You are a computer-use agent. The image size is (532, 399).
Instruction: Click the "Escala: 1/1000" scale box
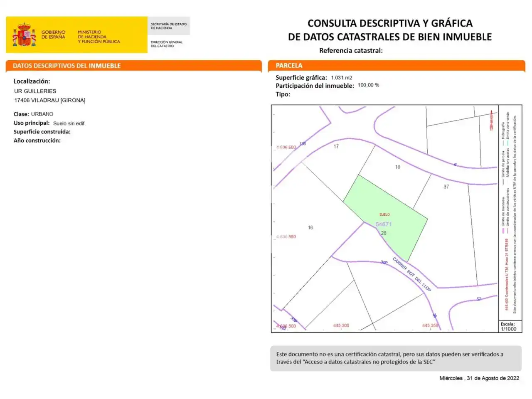[510, 326]
